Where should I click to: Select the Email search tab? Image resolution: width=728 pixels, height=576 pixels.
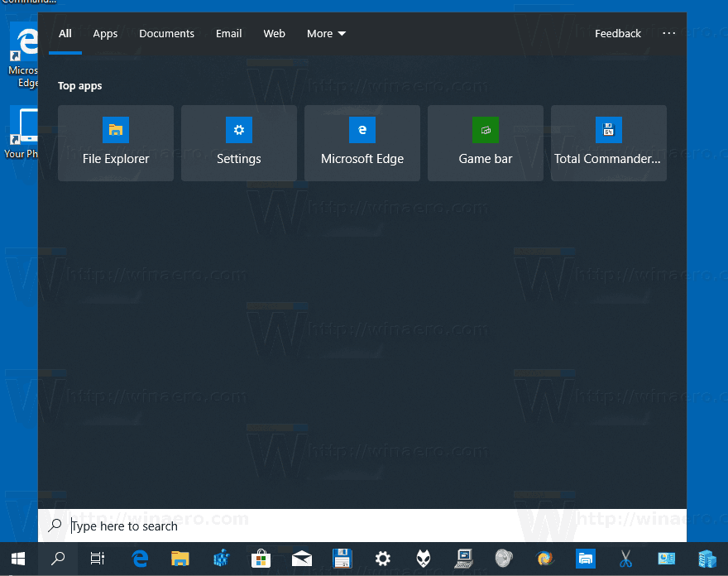(x=229, y=34)
